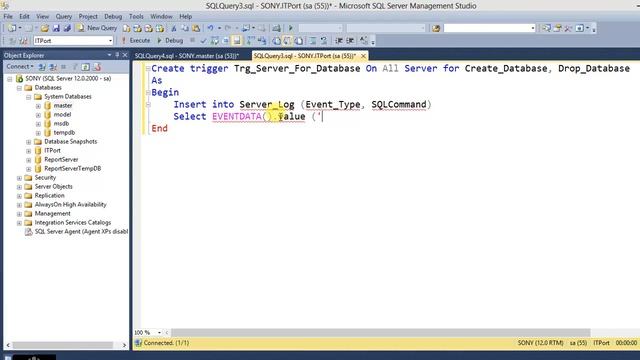Start Debug from the SQL toolbar
The height and width of the screenshot is (360, 640).
coord(170,40)
